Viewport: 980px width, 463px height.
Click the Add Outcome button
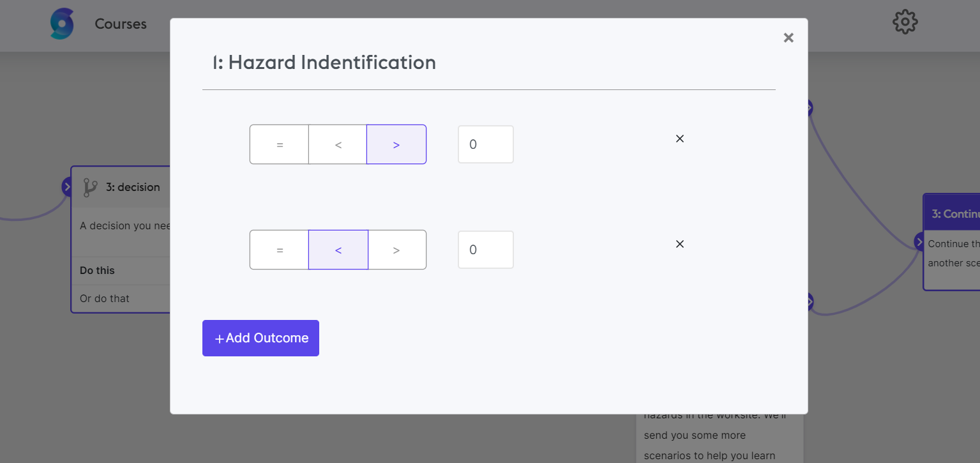[260, 338]
